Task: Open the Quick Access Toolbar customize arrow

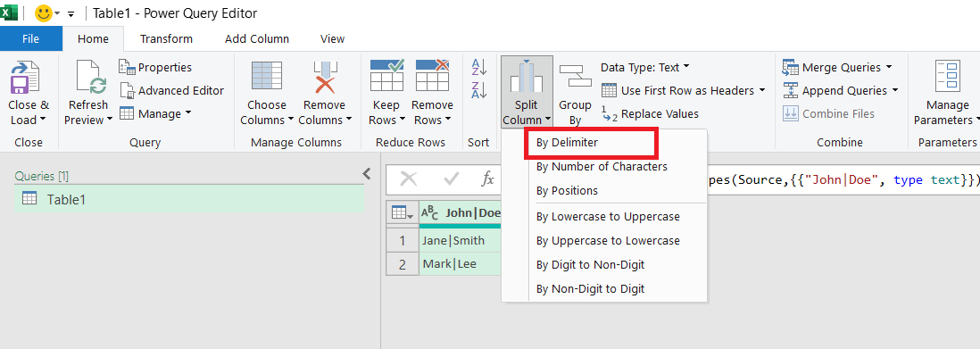Action: pyautogui.click(x=71, y=13)
